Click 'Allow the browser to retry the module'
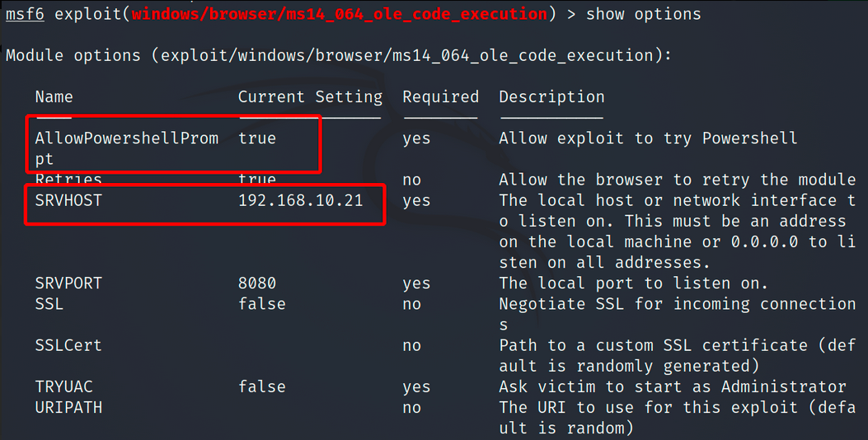The height and width of the screenshot is (440, 868). [x=677, y=180]
